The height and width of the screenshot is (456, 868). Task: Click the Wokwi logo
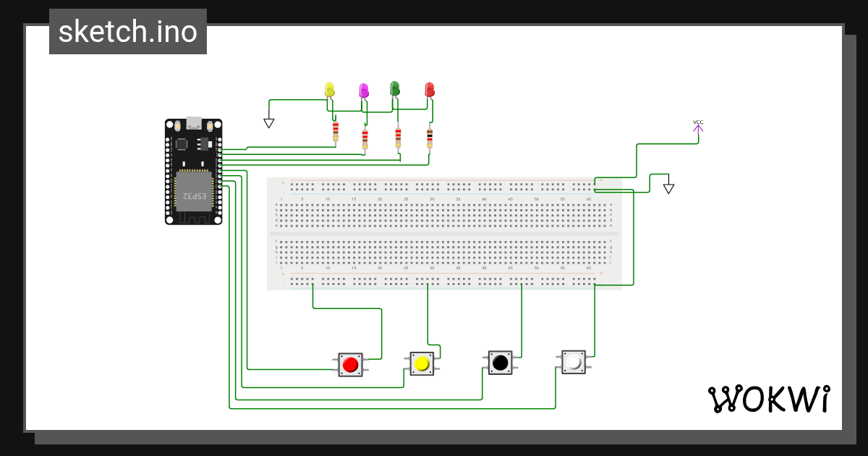point(768,400)
